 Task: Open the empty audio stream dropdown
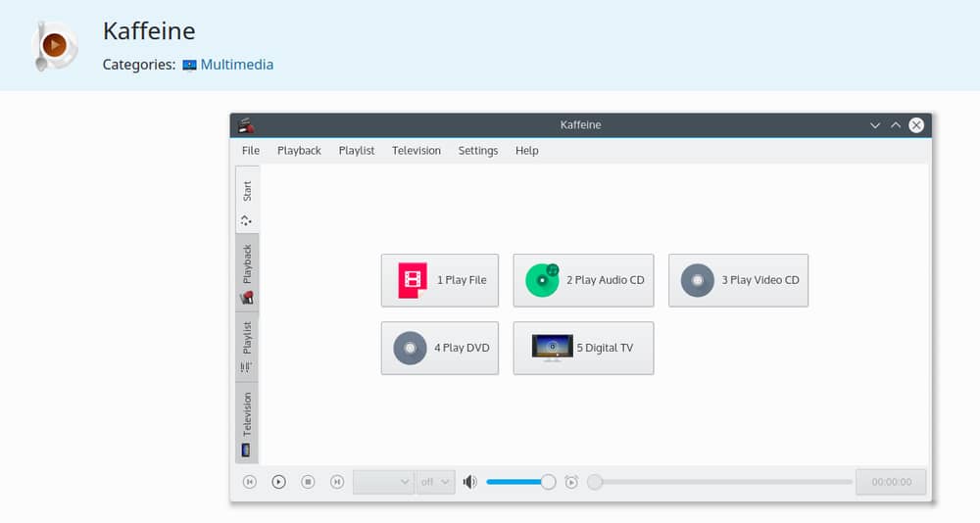[383, 482]
